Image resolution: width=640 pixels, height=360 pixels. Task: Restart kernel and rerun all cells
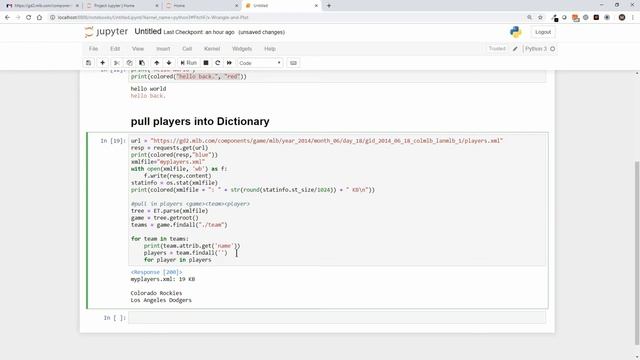[229, 63]
